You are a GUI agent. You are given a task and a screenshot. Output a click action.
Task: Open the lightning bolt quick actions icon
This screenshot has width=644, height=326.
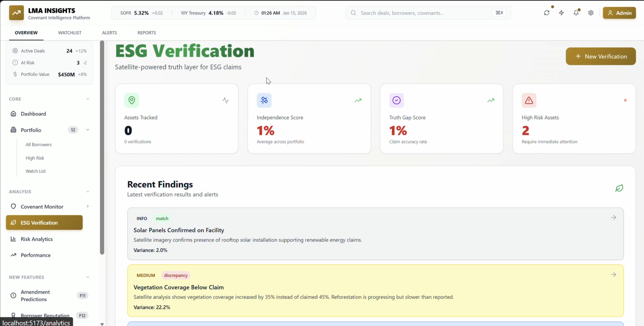(561, 13)
